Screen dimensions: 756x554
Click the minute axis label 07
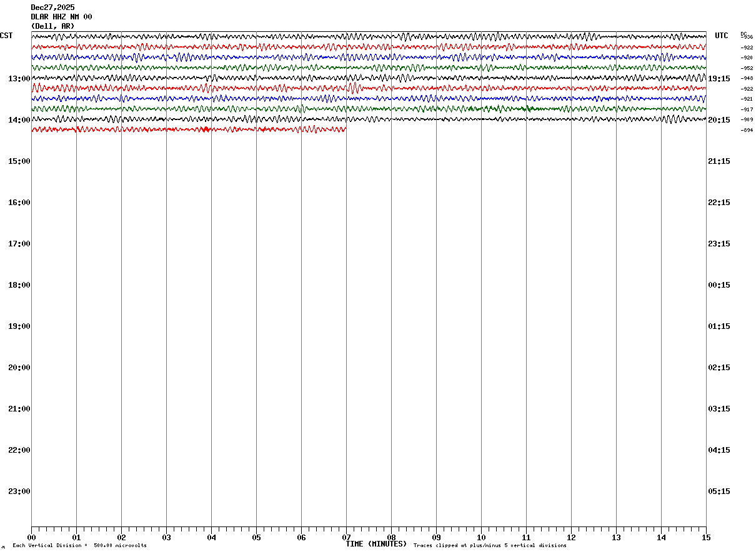tap(346, 538)
